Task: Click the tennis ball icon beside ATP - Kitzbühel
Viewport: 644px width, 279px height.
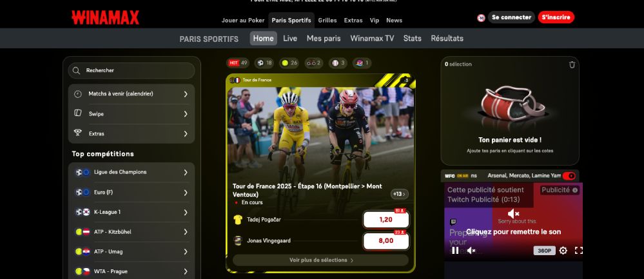Action: pyautogui.click(x=79, y=232)
